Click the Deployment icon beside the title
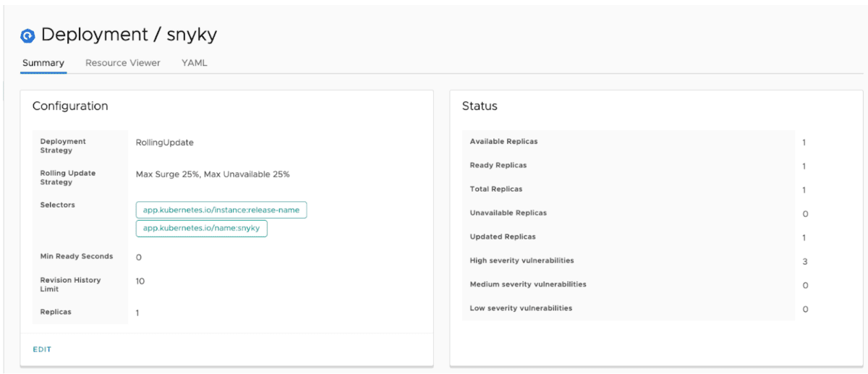Screen dimensions: 868x374 point(28,35)
